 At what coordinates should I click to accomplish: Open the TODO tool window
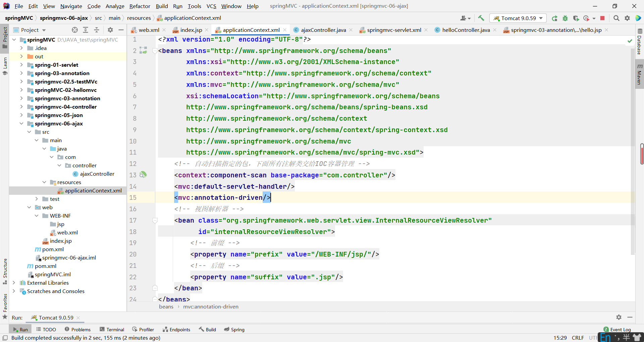point(46,330)
